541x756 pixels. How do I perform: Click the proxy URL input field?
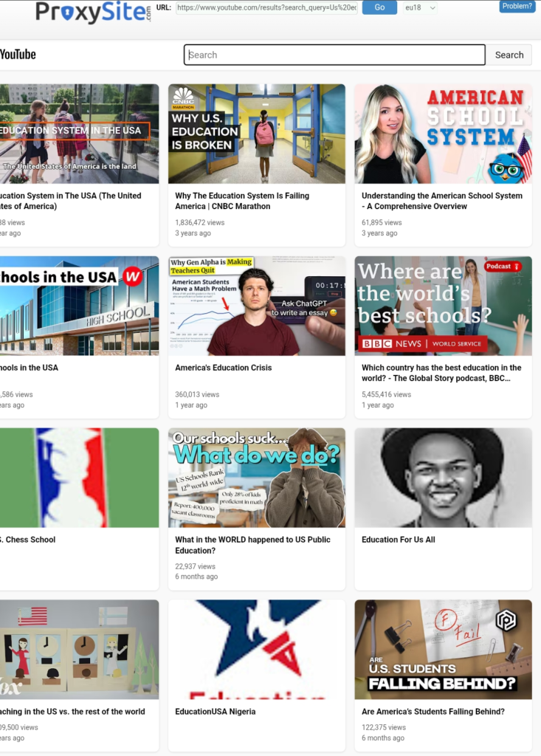click(266, 7)
